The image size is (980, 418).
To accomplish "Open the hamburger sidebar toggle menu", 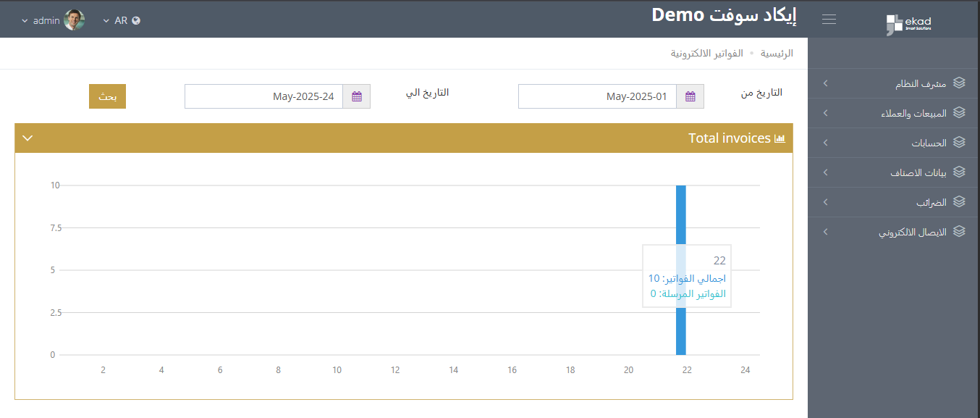I will click(829, 20).
